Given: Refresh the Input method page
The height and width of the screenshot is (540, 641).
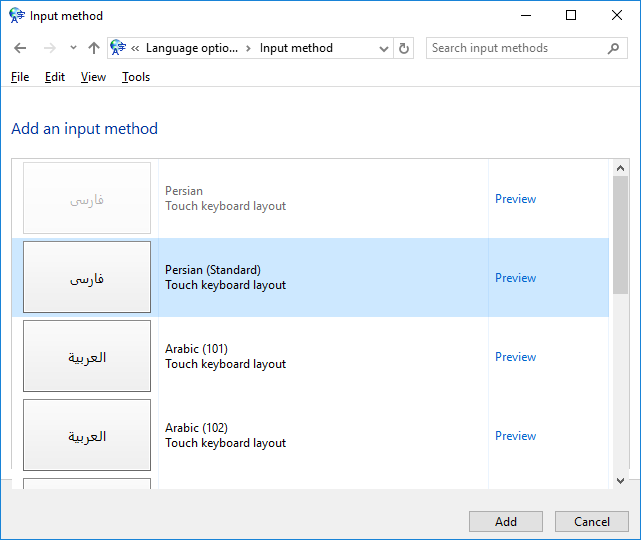Looking at the screenshot, I should pos(404,48).
